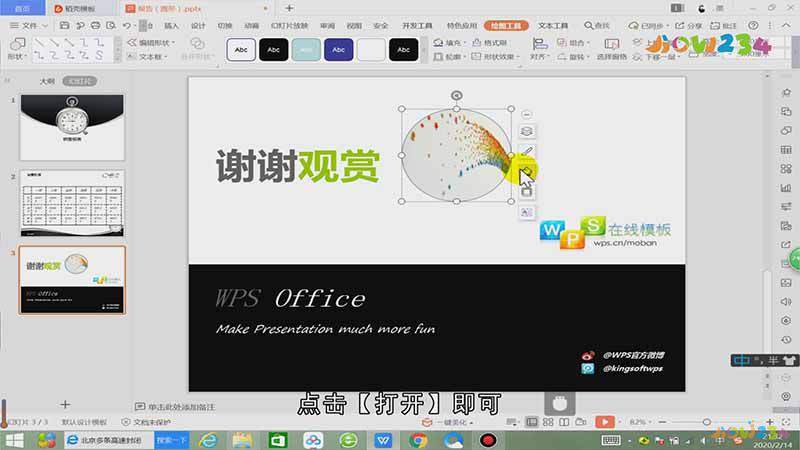The width and height of the screenshot is (800, 450).
Task: Click the minus floating button beside picture
Action: click(x=527, y=114)
